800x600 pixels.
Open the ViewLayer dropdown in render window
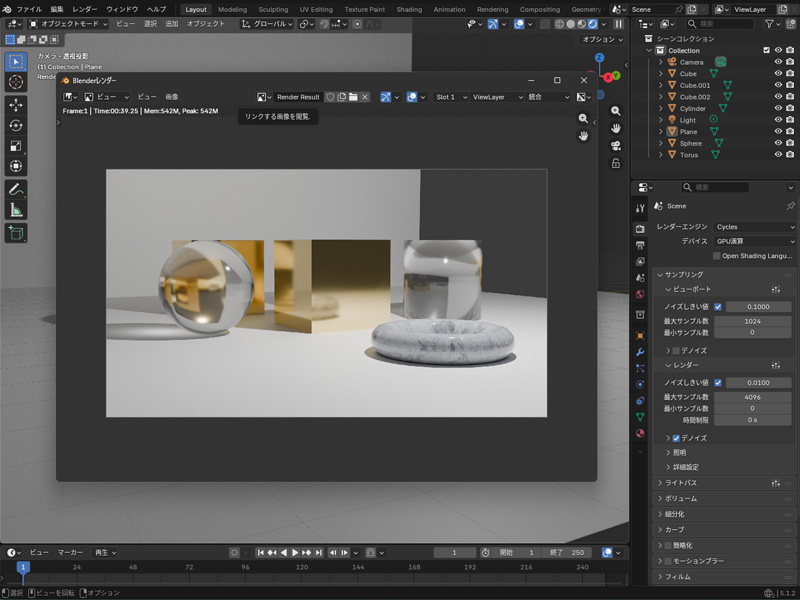[497, 97]
